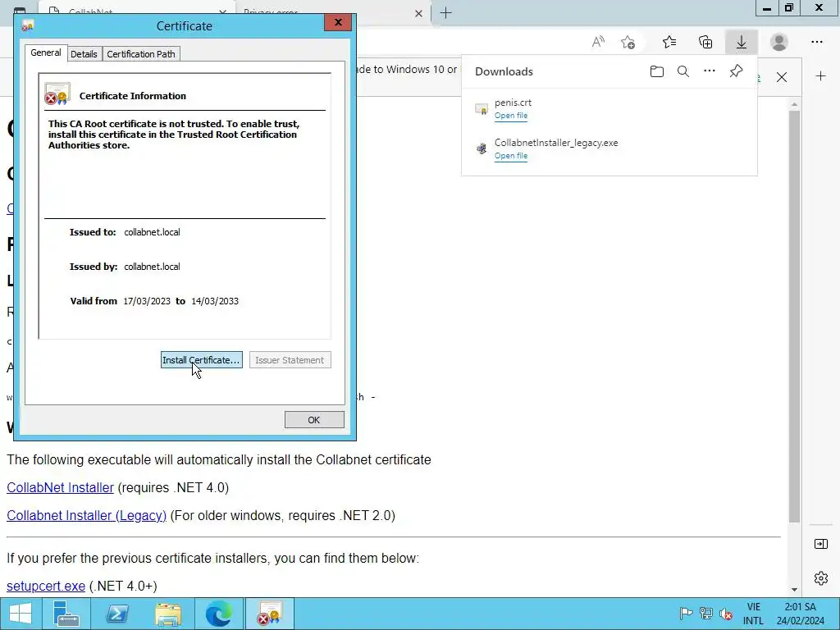Add a sidebar app with plus icon
Viewport: 840px width, 630px height.
(x=820, y=76)
